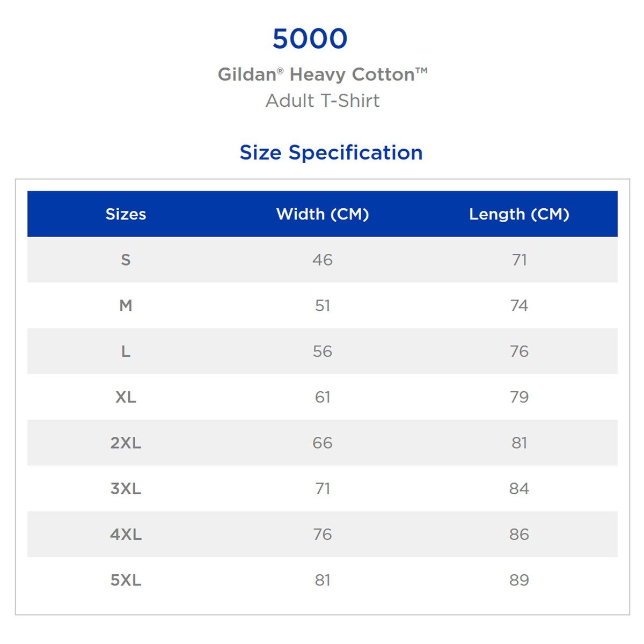Click width value 61 for size XL
644x644 pixels.
tap(323, 397)
